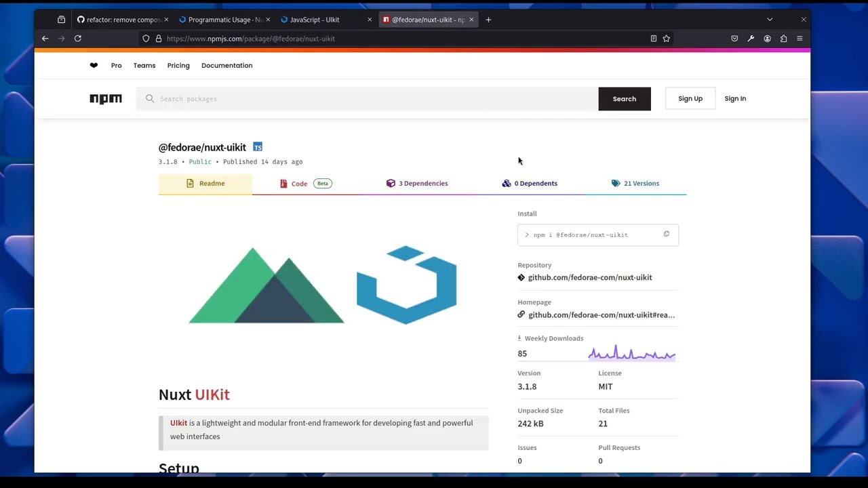Click the Nuxt UIKit readme heading
Viewport: 868px width, 488px height.
[194, 394]
